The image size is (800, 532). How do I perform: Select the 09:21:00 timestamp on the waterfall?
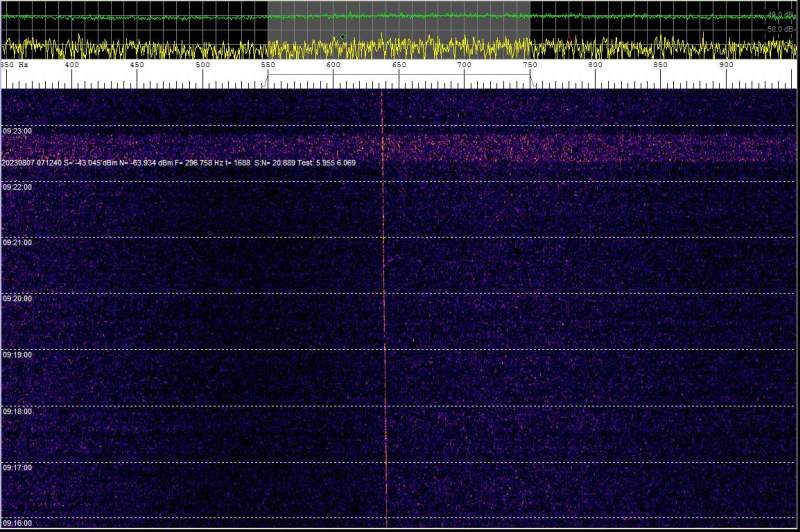click(x=18, y=243)
